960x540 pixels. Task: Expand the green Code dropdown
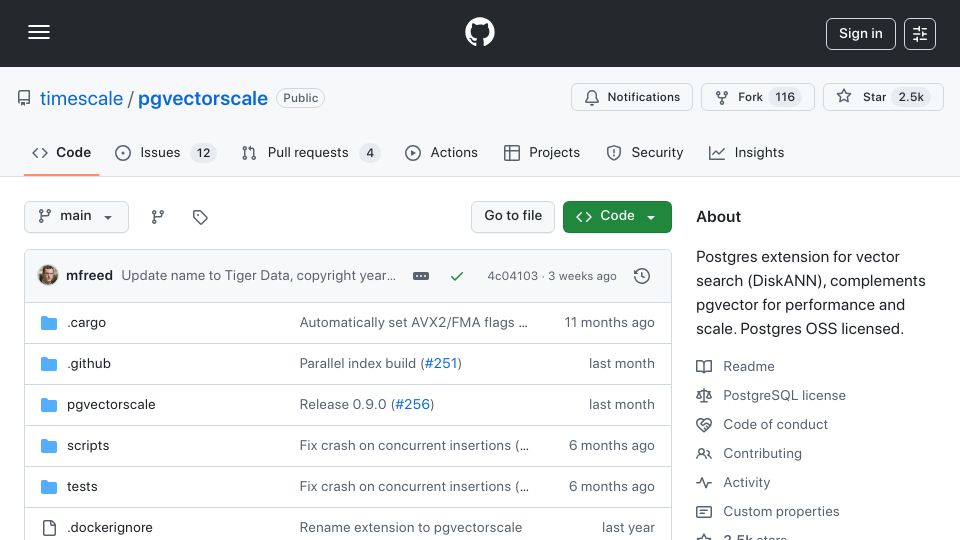[x=617, y=217]
